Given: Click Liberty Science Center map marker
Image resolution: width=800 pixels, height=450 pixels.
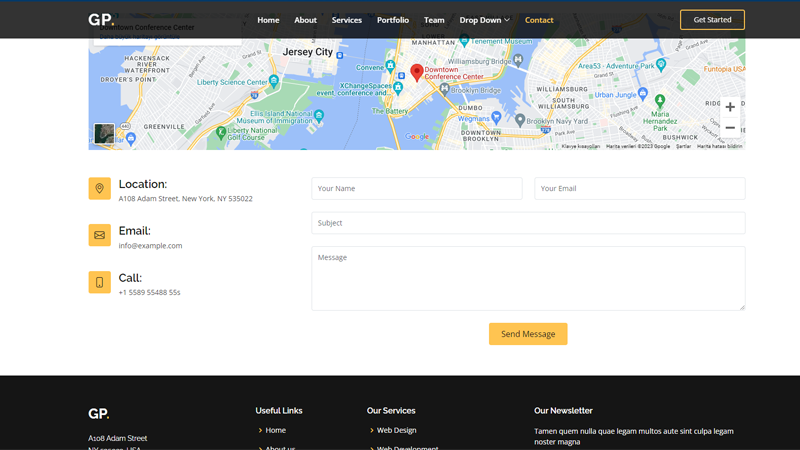Looking at the screenshot, I should (274, 81).
